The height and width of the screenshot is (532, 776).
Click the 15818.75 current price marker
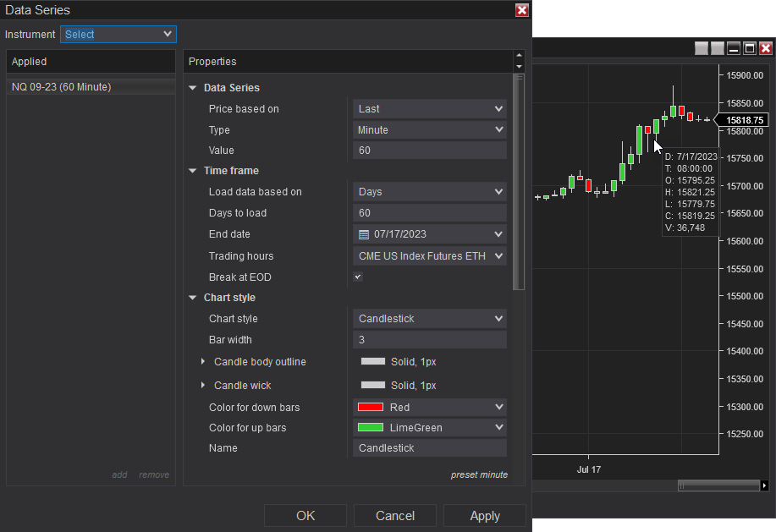pyautogui.click(x=742, y=120)
